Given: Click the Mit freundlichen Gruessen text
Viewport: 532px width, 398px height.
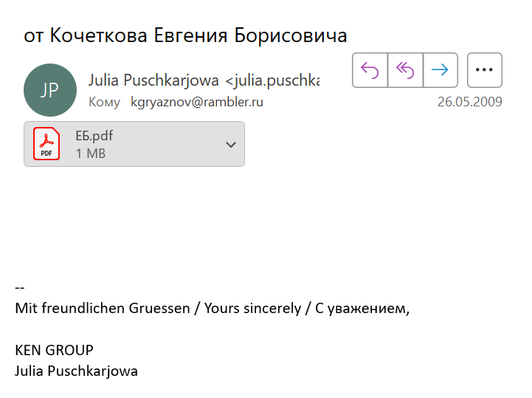Looking at the screenshot, I should (x=103, y=308).
